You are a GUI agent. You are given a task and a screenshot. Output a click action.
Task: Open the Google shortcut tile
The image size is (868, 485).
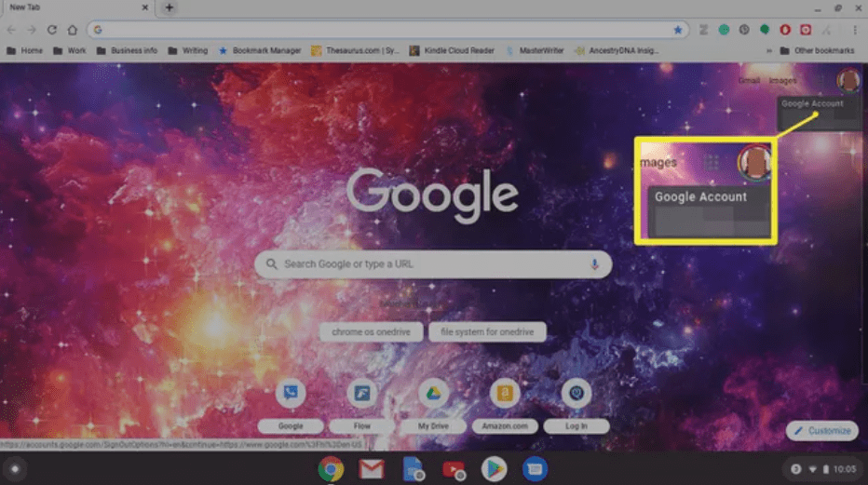point(291,407)
